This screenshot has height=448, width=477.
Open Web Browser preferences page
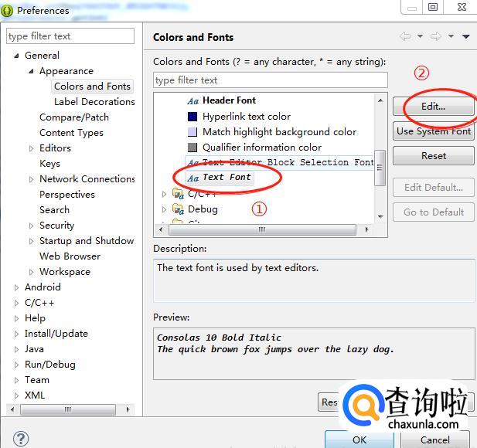(x=70, y=256)
